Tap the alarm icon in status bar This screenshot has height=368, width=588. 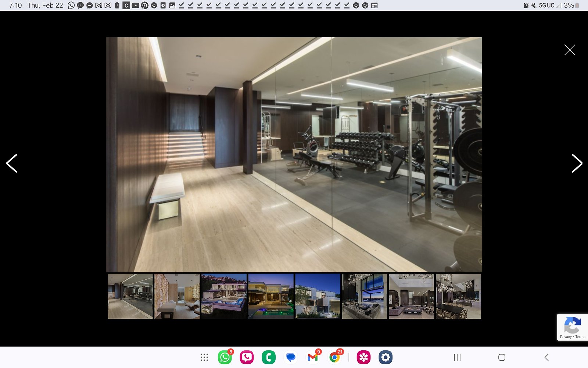(x=526, y=5)
